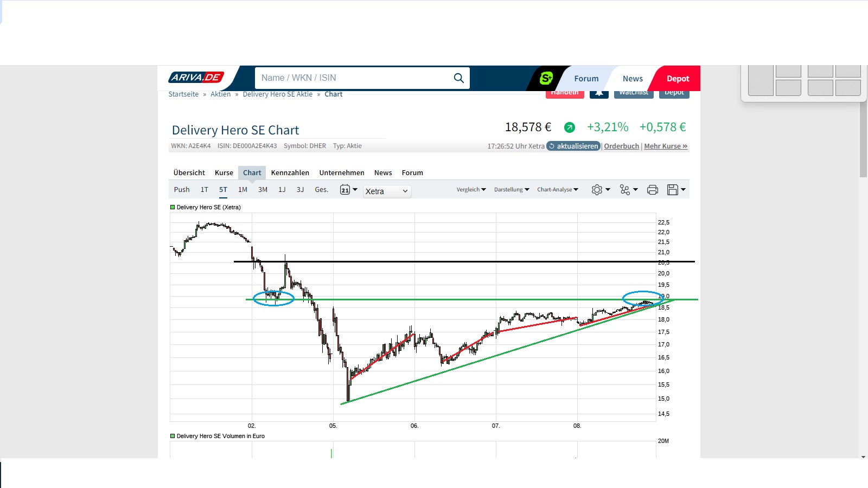This screenshot has width=868, height=488.
Task: Print the chart via printer icon
Action: (x=652, y=190)
